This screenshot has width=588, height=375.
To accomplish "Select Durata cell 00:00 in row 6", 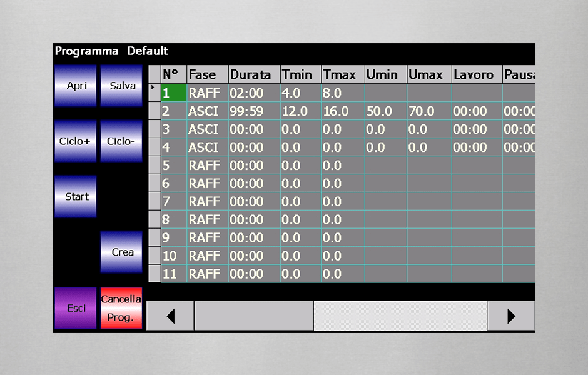I will [x=255, y=184].
